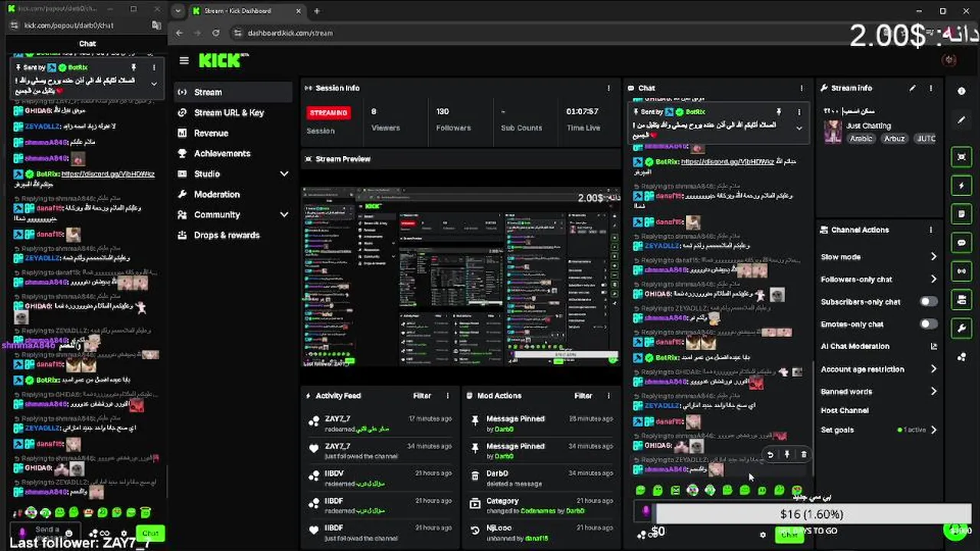Screen dimensions: 980x551
Task: Open BotRix discord link in dashboard chat
Action: [727, 162]
